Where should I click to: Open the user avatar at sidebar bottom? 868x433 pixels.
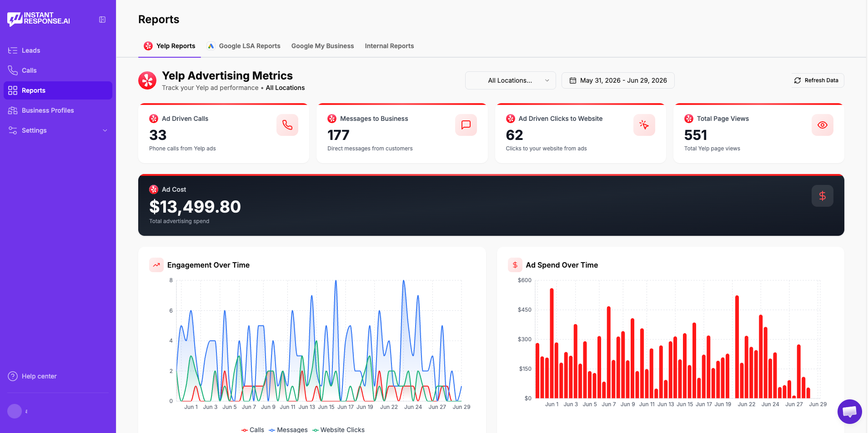(x=15, y=411)
